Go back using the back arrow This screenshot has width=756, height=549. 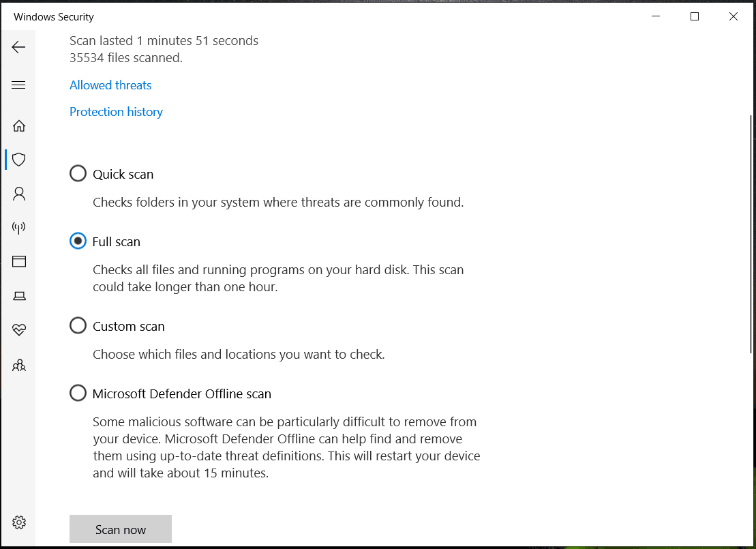(18, 47)
